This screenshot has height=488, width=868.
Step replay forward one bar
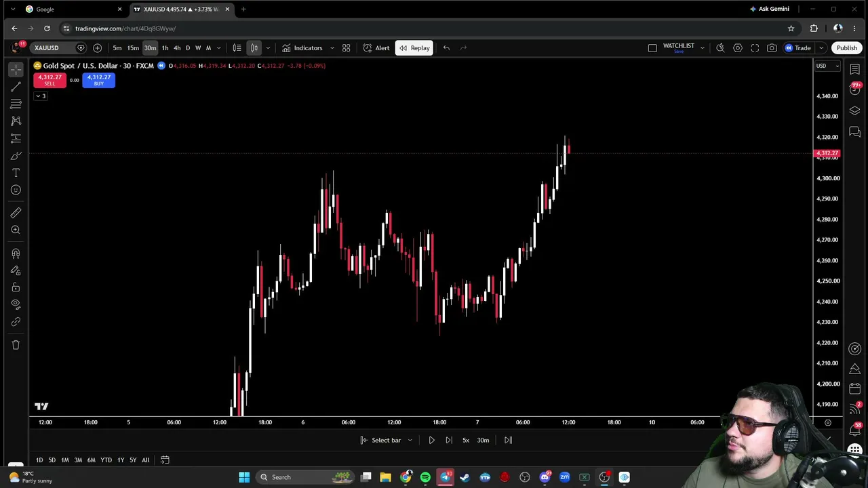coord(449,441)
